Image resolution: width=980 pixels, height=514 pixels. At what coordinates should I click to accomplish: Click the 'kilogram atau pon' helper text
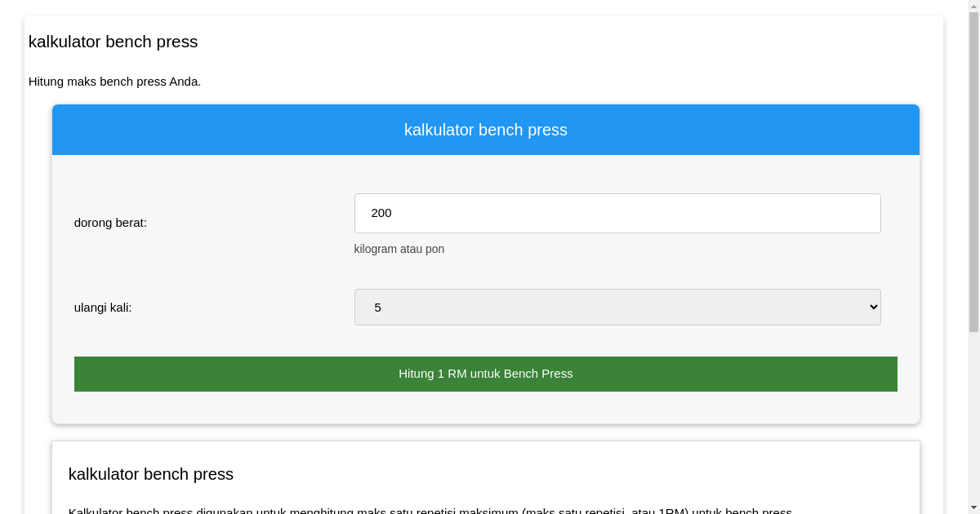point(399,249)
